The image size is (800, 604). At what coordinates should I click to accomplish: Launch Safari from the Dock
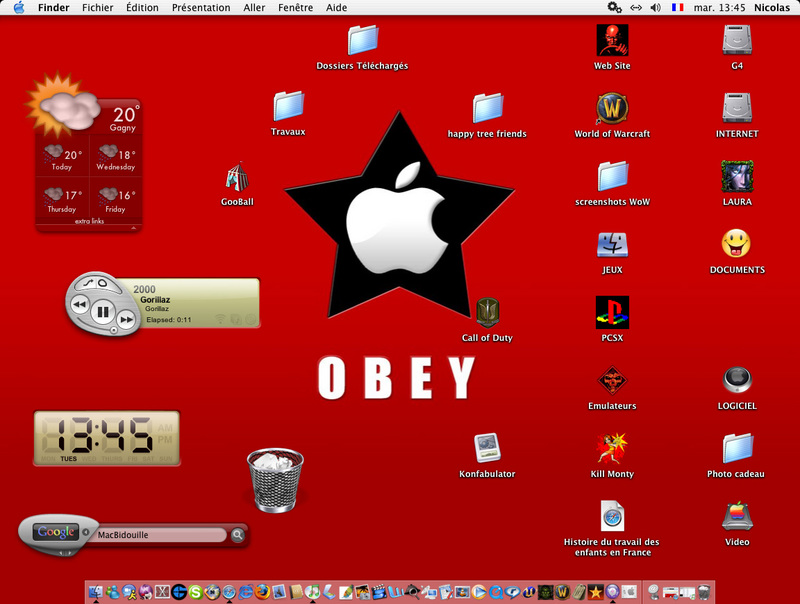[x=229, y=592]
